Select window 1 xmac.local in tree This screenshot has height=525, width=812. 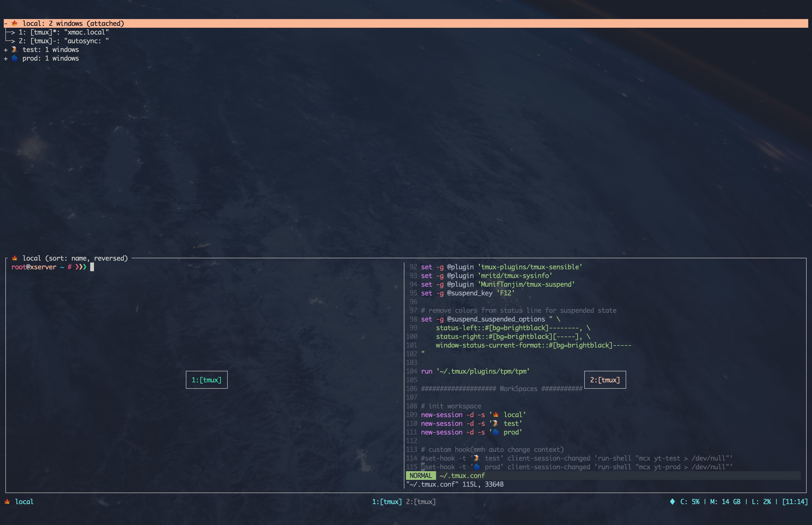63,32
